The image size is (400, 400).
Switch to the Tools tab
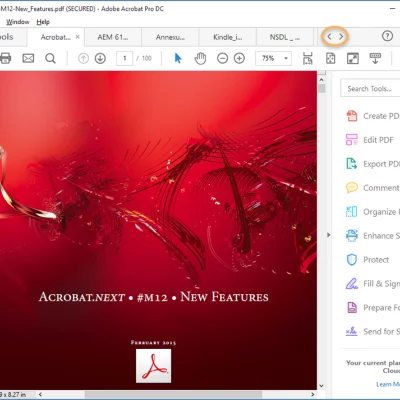pos(13,37)
